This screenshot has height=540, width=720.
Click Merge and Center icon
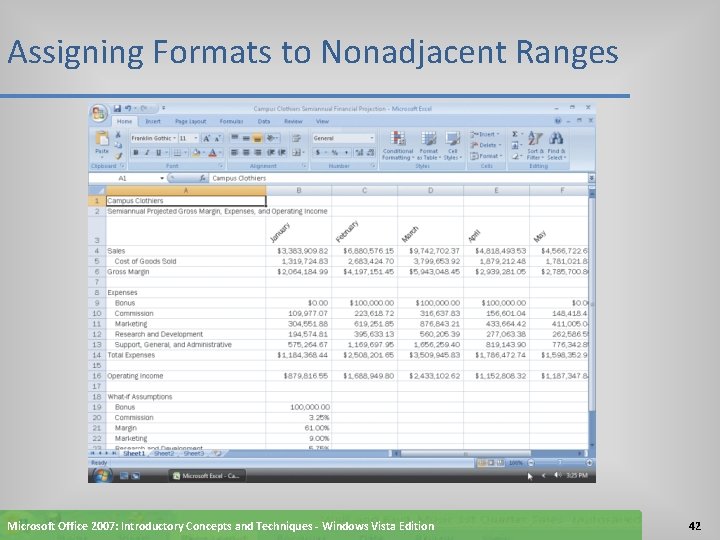(x=297, y=152)
